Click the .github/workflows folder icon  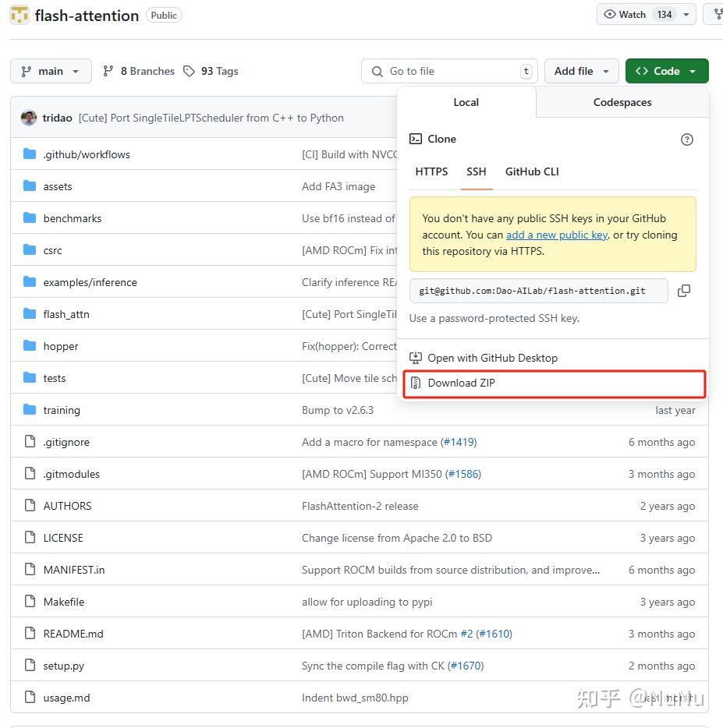[x=30, y=154]
